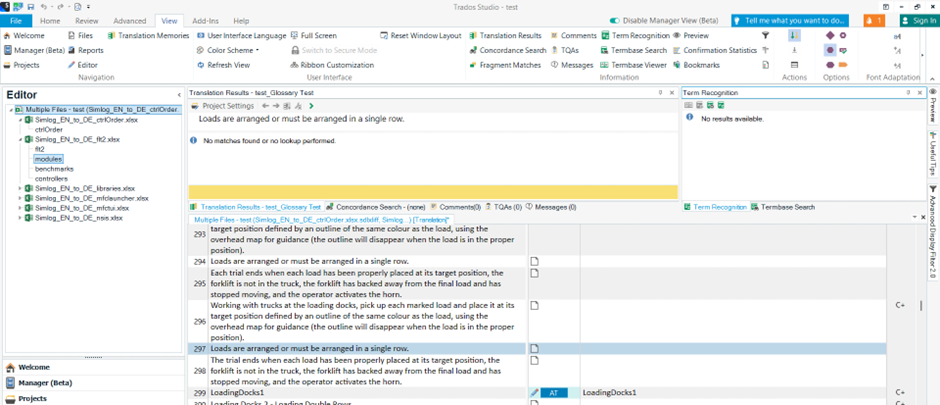
Task: Enter Full Screen mode
Action: click(x=314, y=36)
